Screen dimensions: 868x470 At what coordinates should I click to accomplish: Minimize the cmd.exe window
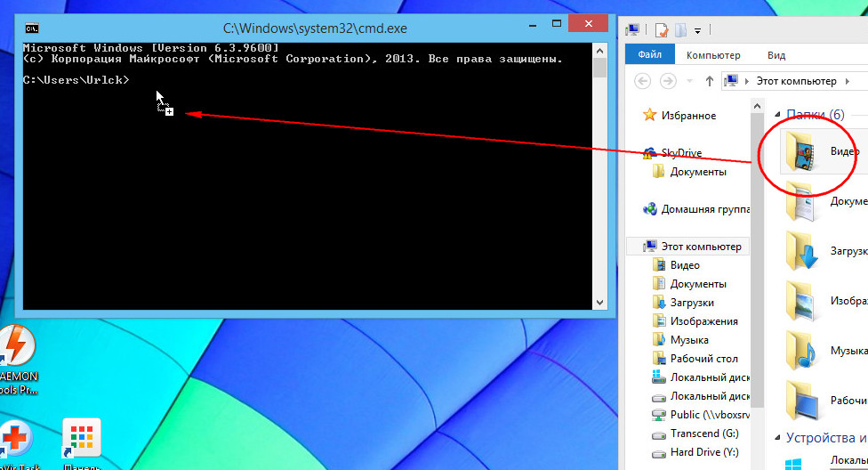coord(532,26)
